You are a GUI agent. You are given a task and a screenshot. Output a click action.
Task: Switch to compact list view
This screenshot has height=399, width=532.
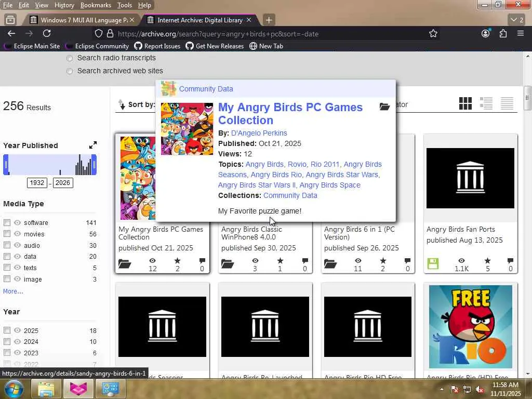507,103
